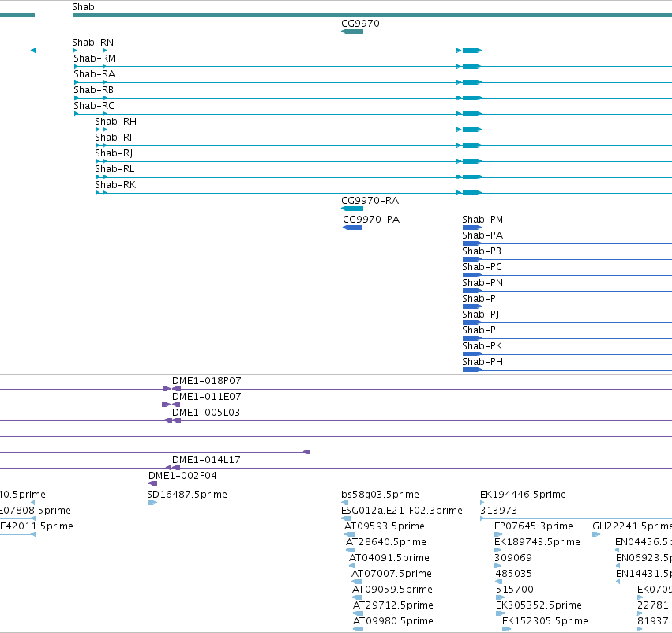This screenshot has width=672, height=633.
Task: Click the EK189743.5prime EST label
Action: pyautogui.click(x=537, y=542)
